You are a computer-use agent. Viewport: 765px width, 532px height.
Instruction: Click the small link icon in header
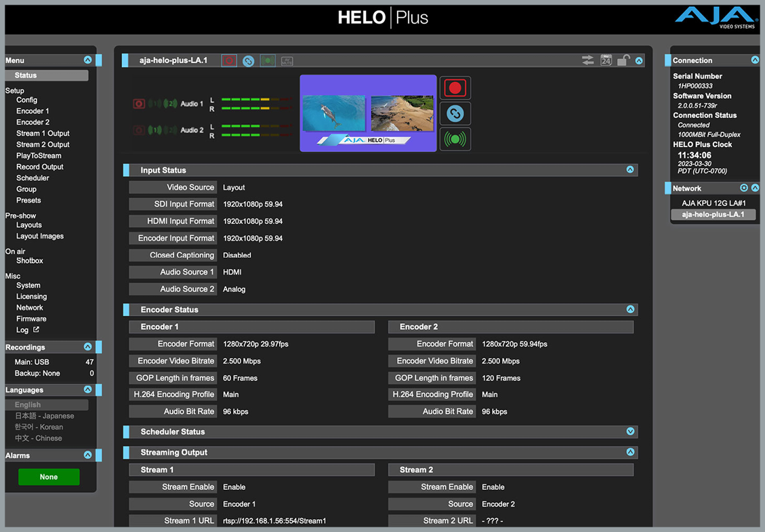point(249,61)
